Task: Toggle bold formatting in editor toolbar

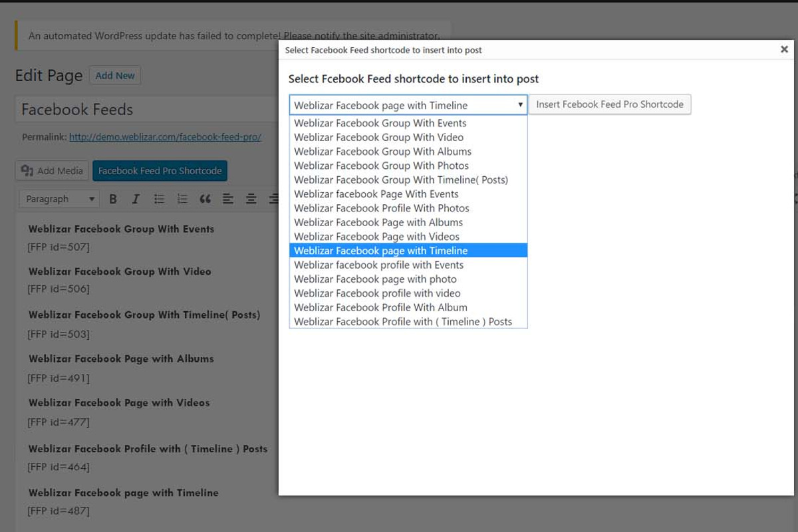Action: (113, 199)
